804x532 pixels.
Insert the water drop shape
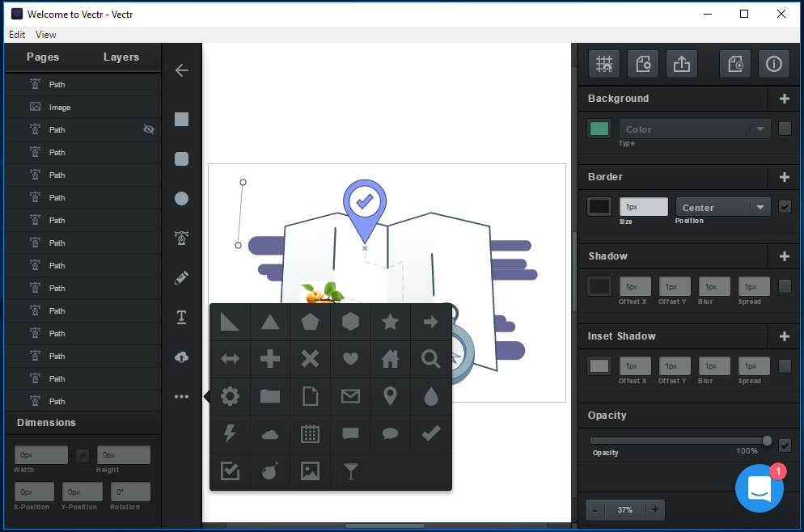(430, 396)
